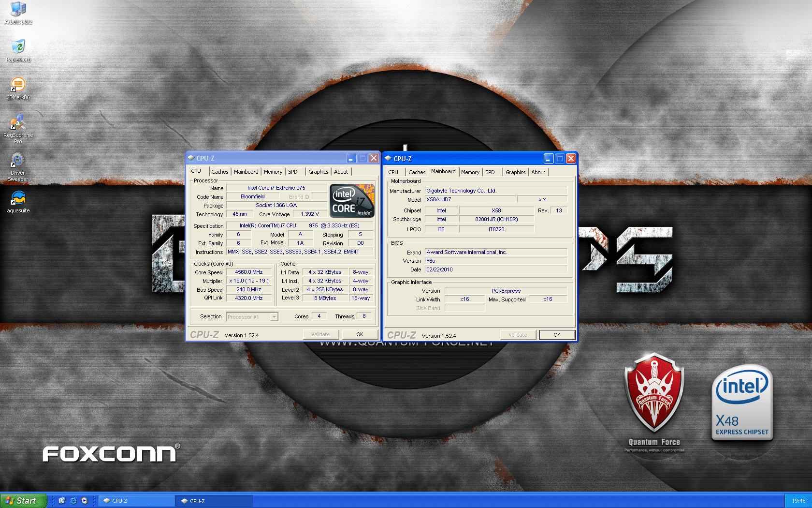The height and width of the screenshot is (508, 812).
Task: Open Graphics tab in left CPU-Z window
Action: click(x=319, y=172)
